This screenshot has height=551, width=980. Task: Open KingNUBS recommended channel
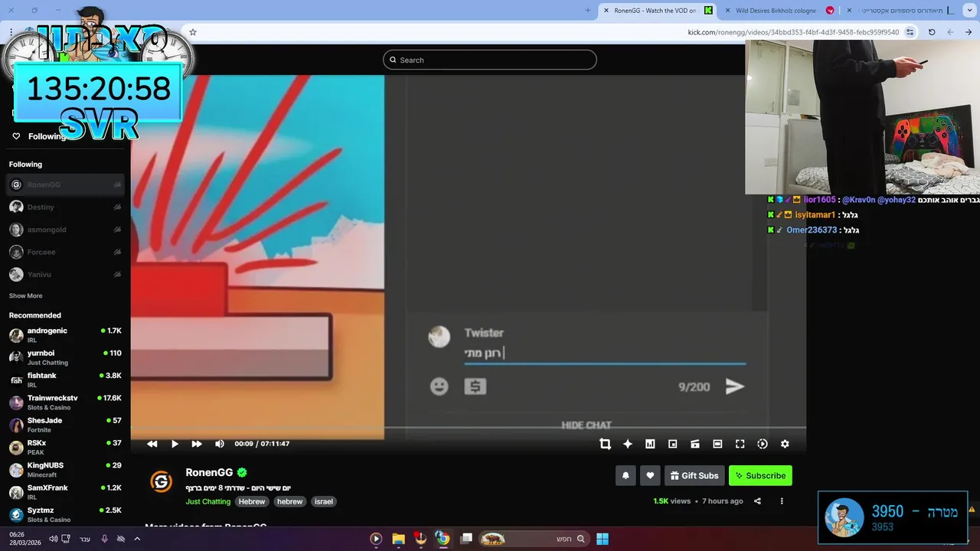pos(65,470)
